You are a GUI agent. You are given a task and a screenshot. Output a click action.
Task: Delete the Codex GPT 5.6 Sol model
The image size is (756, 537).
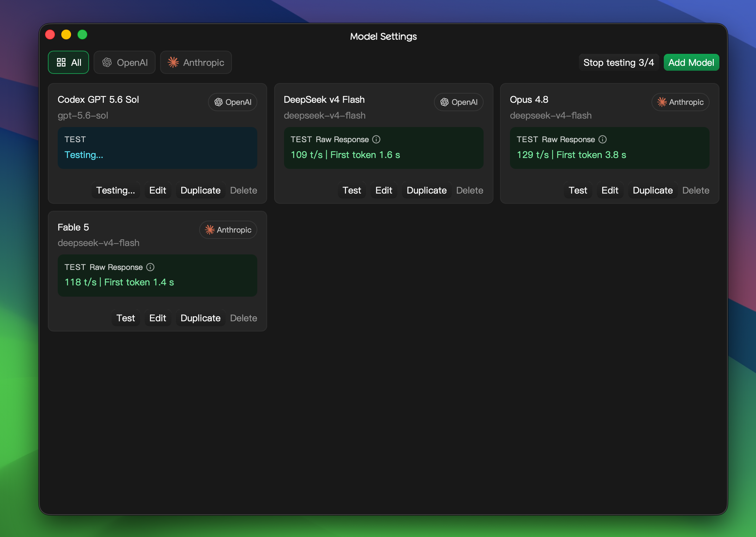coord(244,190)
